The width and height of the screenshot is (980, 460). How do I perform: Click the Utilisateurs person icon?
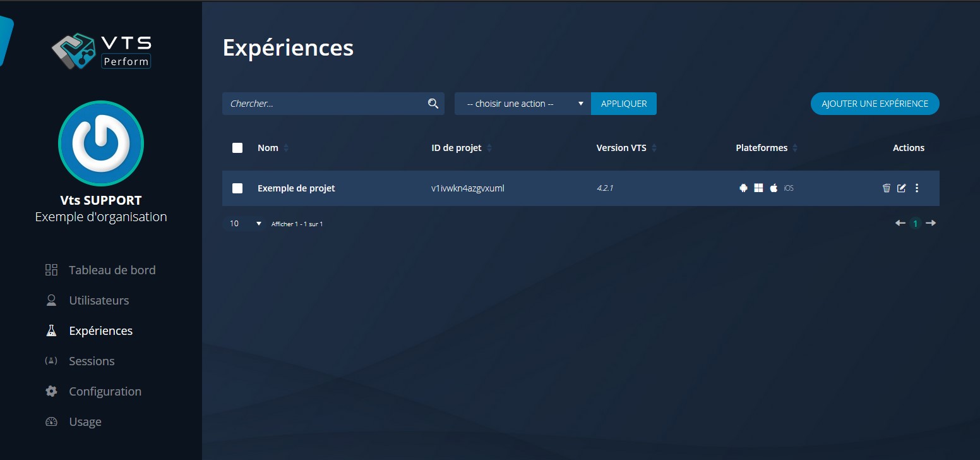52,300
